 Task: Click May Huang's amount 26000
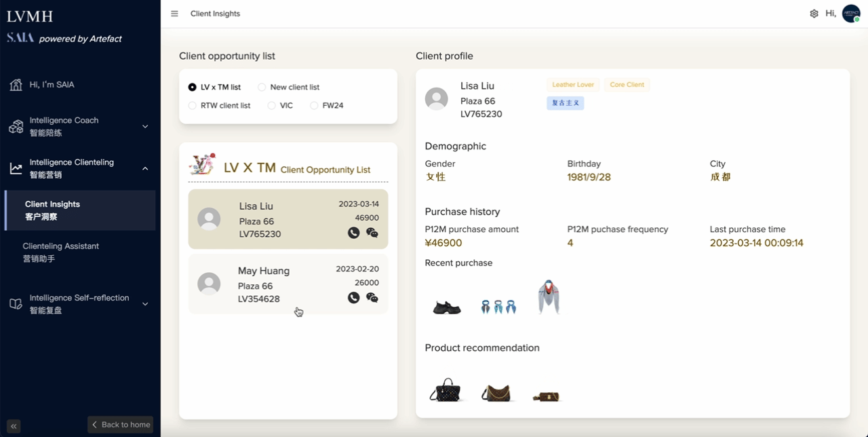click(x=367, y=283)
